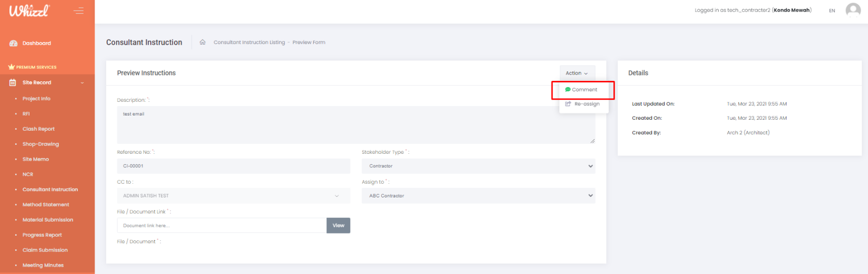Follow the Consultant Instruction Listing breadcrumb
868x274 pixels.
(x=249, y=43)
